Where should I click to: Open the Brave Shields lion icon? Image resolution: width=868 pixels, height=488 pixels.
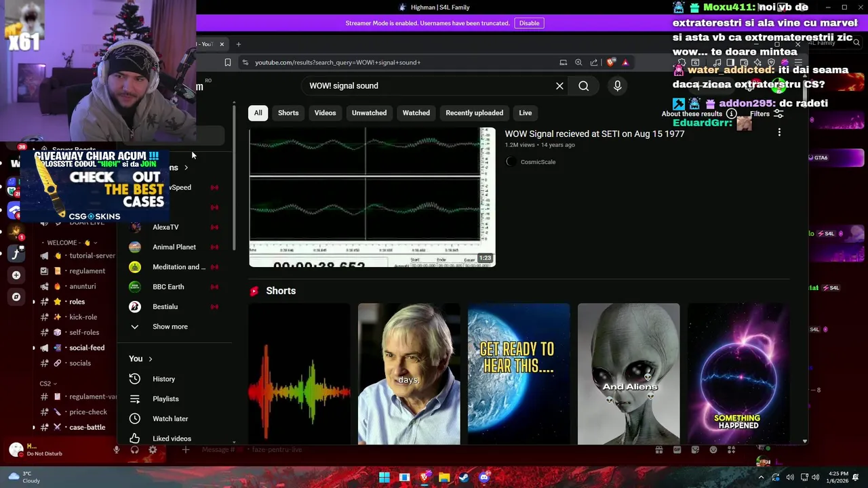point(611,62)
